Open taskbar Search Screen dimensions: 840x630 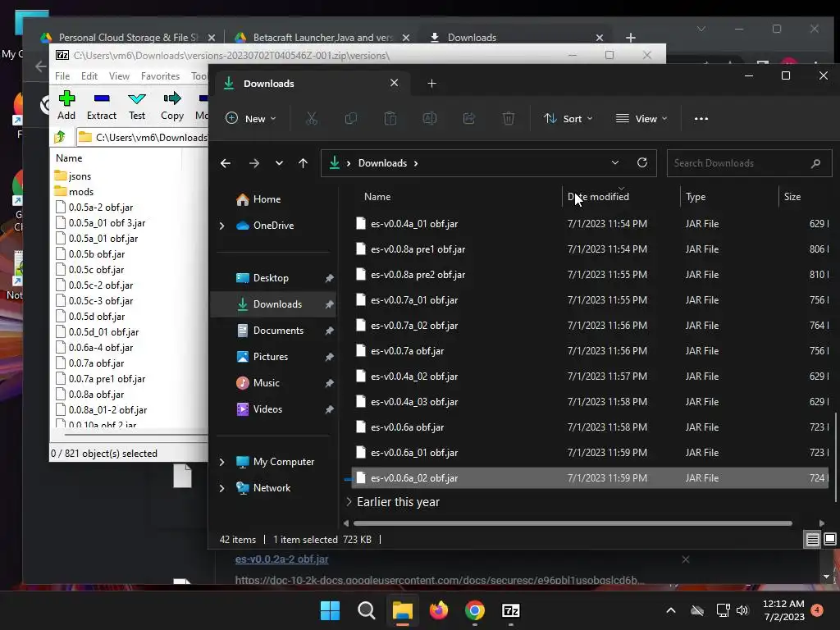point(367,610)
